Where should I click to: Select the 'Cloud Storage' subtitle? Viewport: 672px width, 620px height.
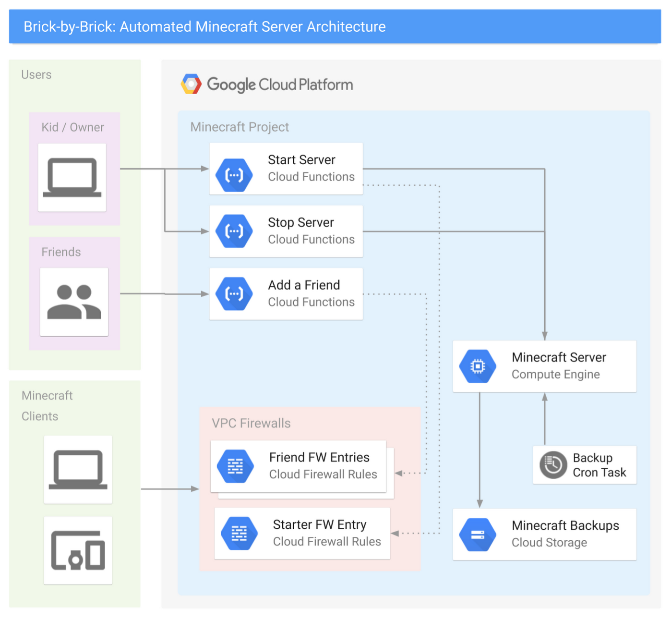pyautogui.click(x=549, y=543)
